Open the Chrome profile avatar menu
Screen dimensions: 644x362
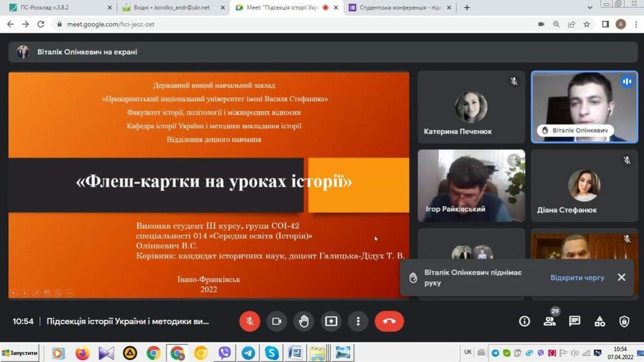click(621, 24)
